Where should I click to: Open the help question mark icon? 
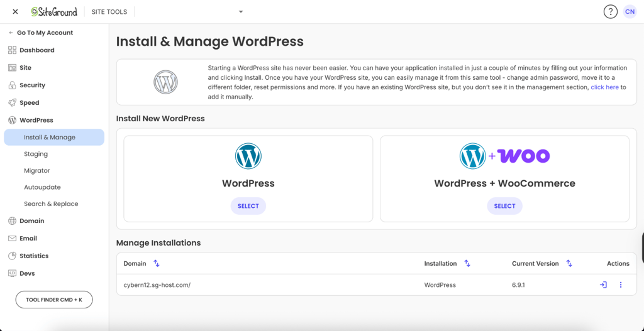pos(610,11)
